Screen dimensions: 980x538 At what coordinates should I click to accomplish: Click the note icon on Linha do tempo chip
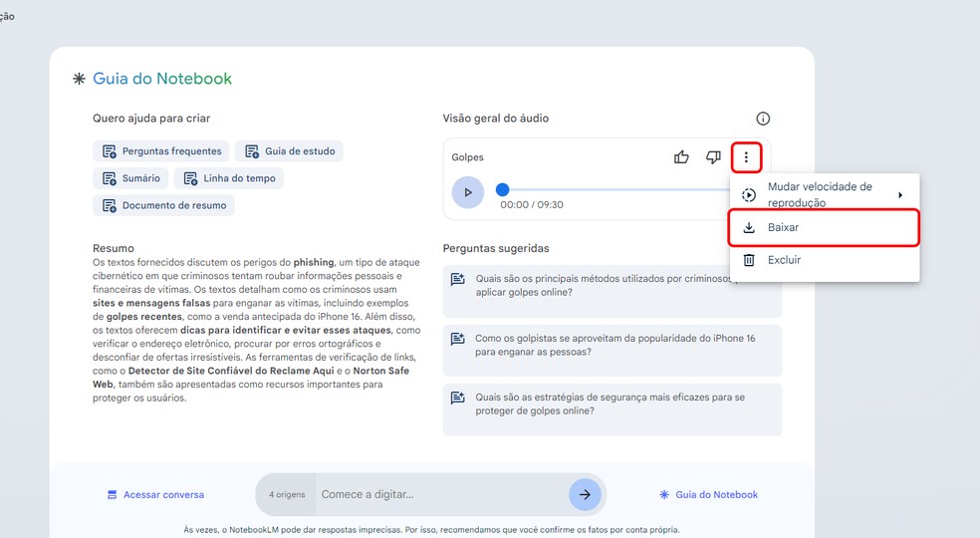tap(190, 179)
